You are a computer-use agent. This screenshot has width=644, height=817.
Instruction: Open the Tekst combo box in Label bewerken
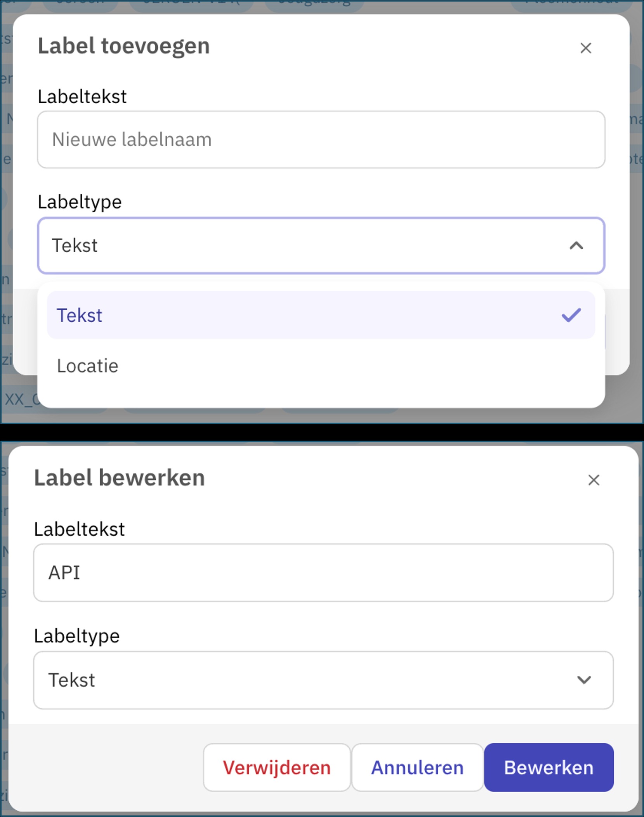[x=323, y=680]
